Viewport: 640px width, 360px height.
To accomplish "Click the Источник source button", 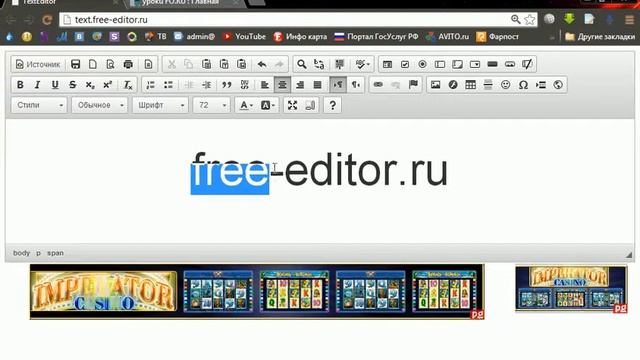I will tap(38, 64).
